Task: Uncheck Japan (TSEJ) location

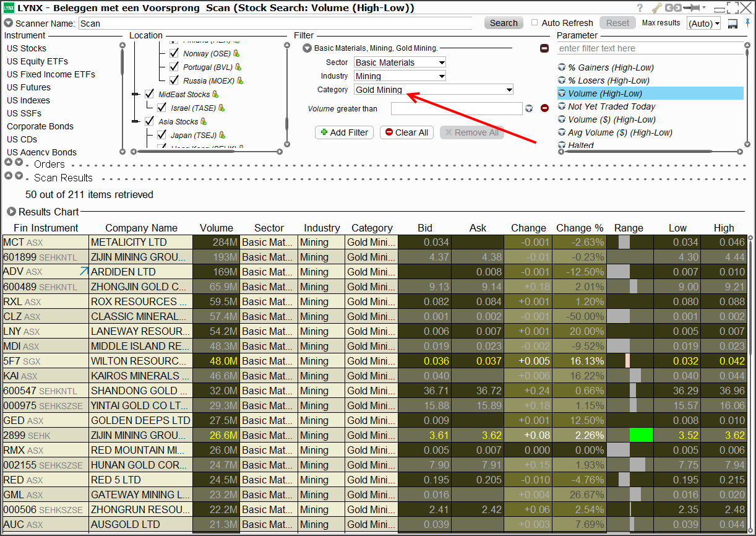Action: click(161, 135)
